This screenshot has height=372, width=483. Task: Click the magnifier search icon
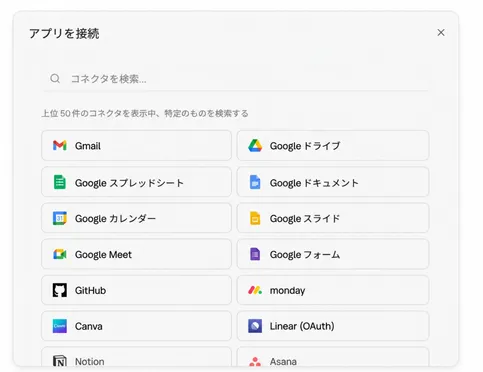(x=55, y=79)
